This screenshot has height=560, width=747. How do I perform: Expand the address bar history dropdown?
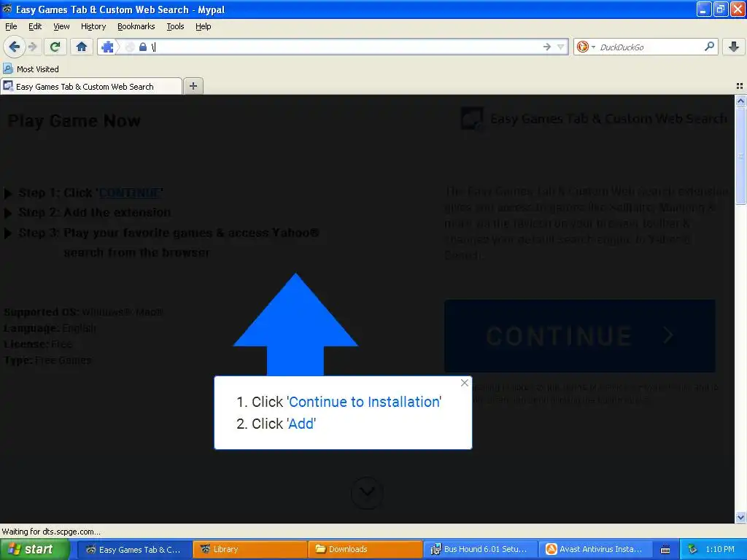[x=561, y=47]
